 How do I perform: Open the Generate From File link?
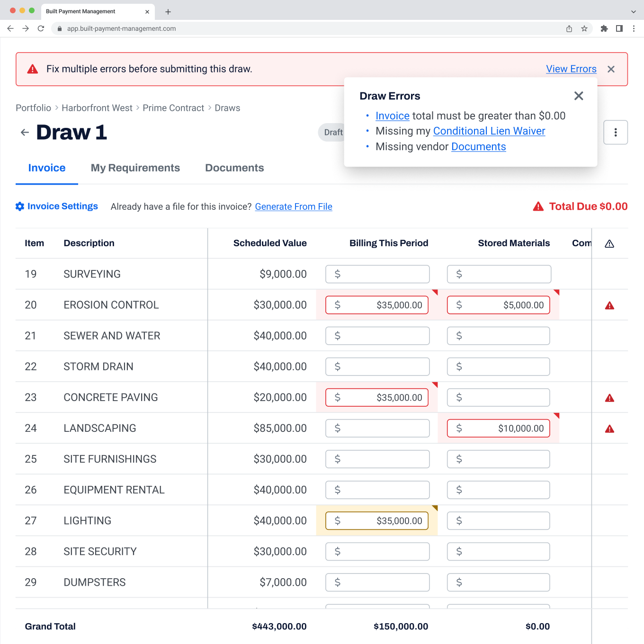[294, 207]
